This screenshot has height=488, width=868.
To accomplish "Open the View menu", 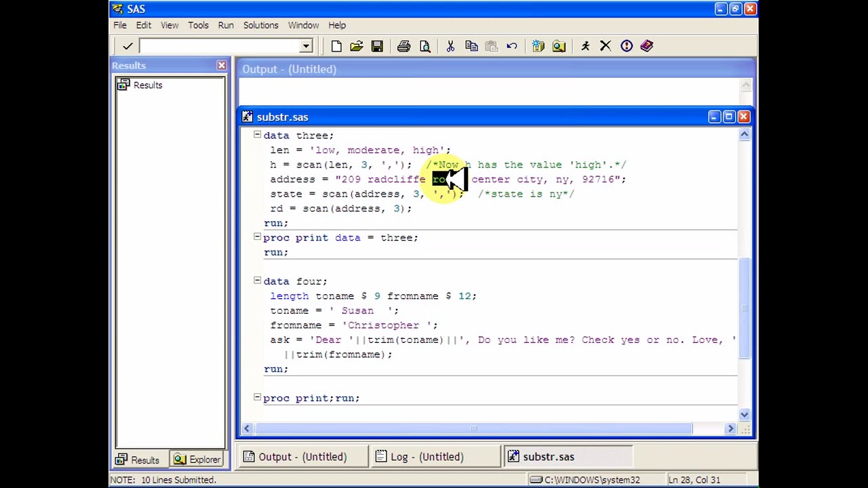I will click(170, 25).
